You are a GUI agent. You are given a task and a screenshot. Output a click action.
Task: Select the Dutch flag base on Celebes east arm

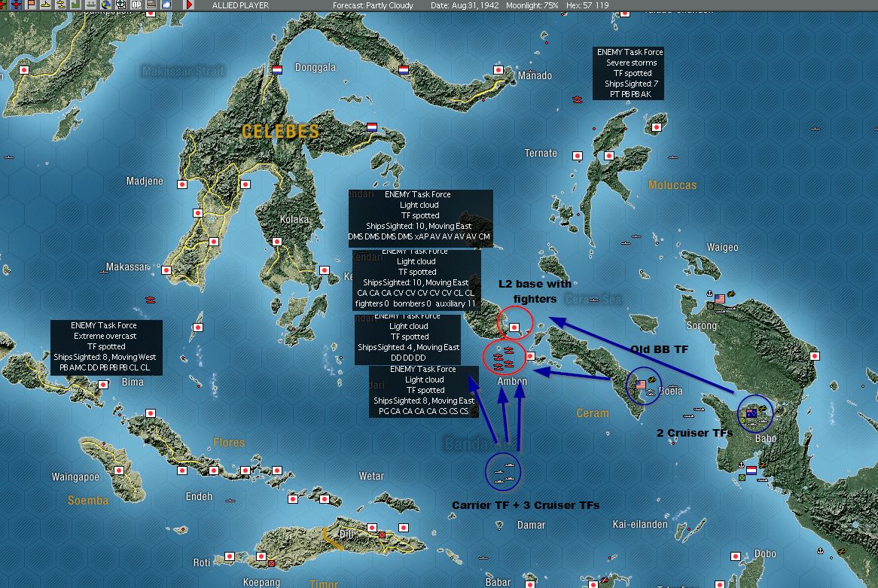click(x=372, y=127)
